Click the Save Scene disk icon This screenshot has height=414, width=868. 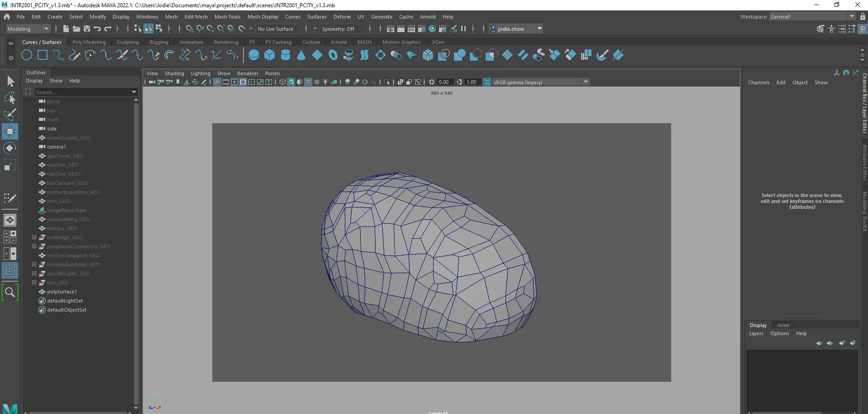87,29
